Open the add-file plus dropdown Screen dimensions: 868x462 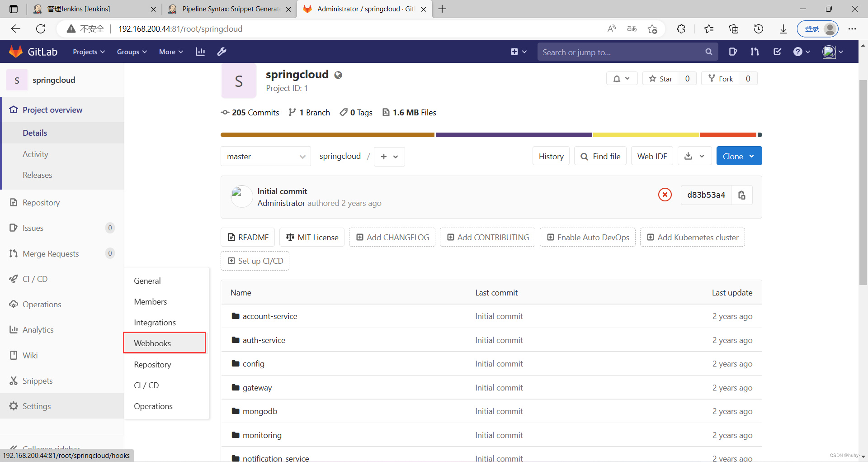pos(389,157)
